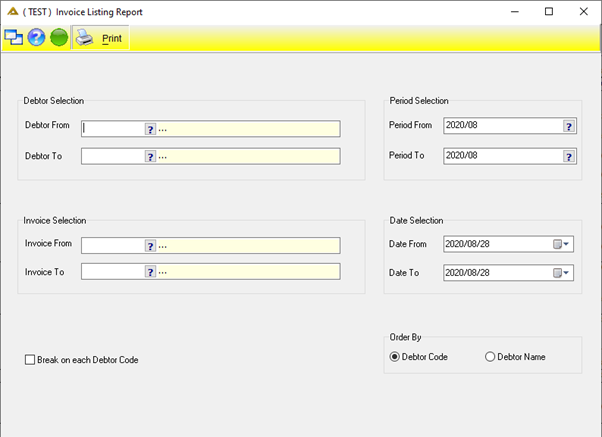This screenshot has height=437, width=602.
Task: Click the Print button label
Action: [112, 38]
